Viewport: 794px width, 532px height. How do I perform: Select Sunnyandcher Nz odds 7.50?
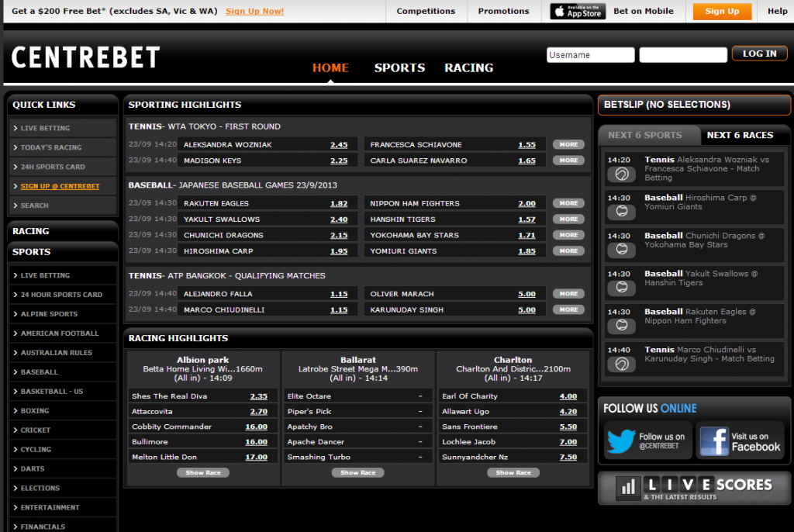tap(568, 457)
